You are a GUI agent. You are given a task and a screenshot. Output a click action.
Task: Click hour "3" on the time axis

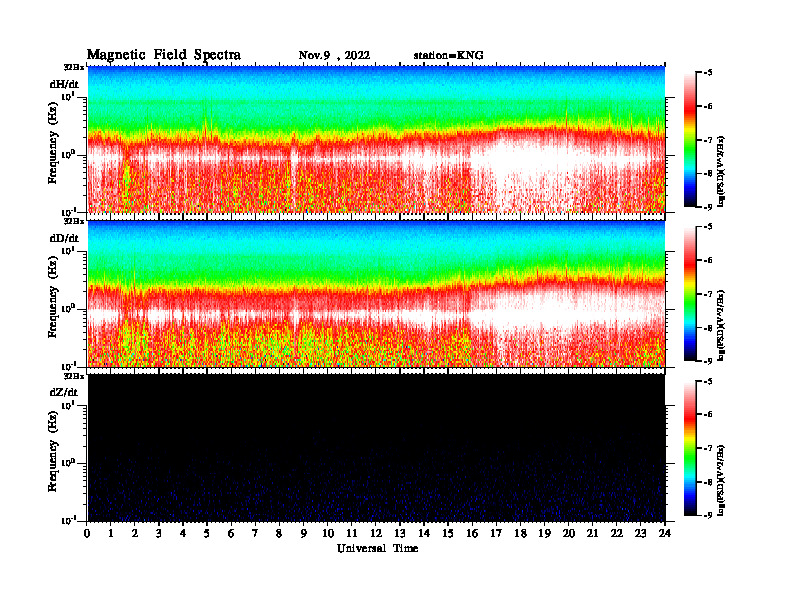point(159,534)
